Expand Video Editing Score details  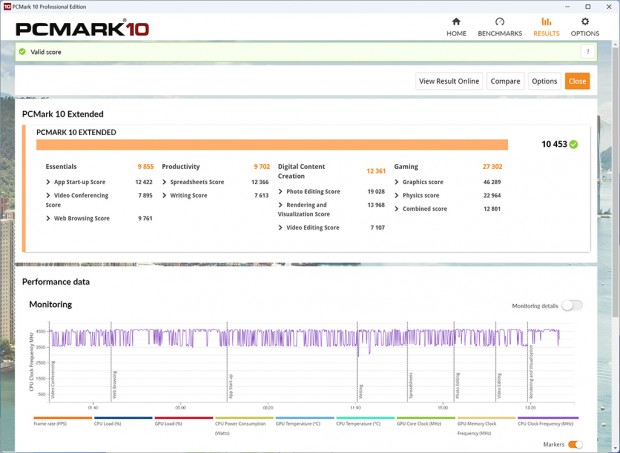(280, 228)
